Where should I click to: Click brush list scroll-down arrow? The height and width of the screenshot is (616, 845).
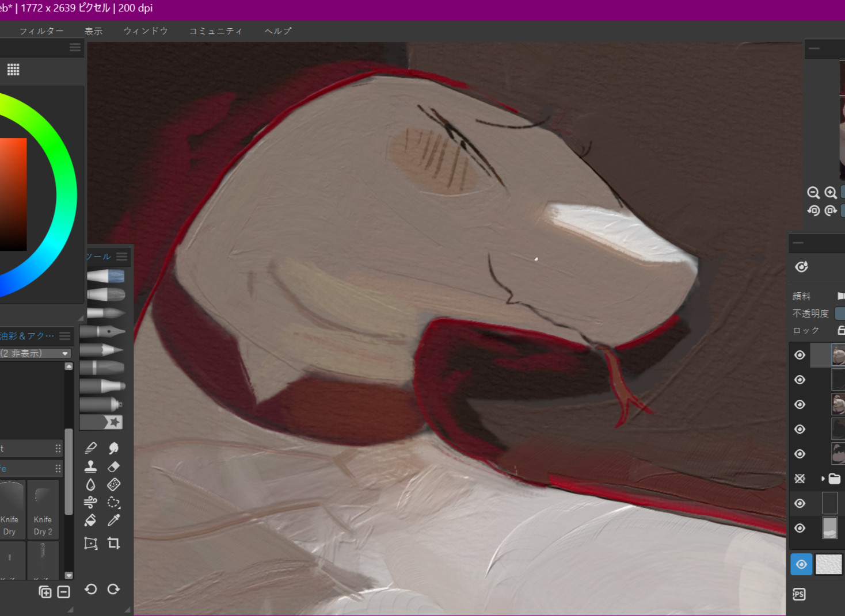(x=69, y=575)
